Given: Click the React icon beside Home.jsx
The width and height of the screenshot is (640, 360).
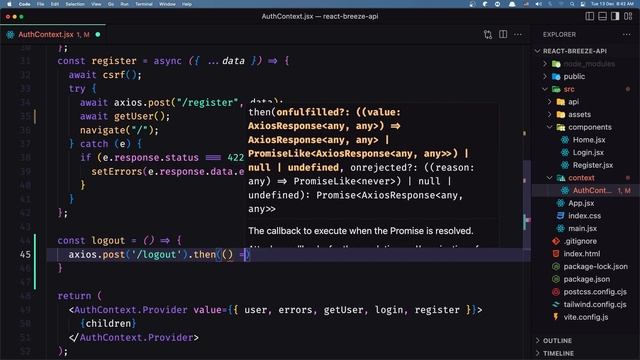Looking at the screenshot, I should click(x=565, y=140).
